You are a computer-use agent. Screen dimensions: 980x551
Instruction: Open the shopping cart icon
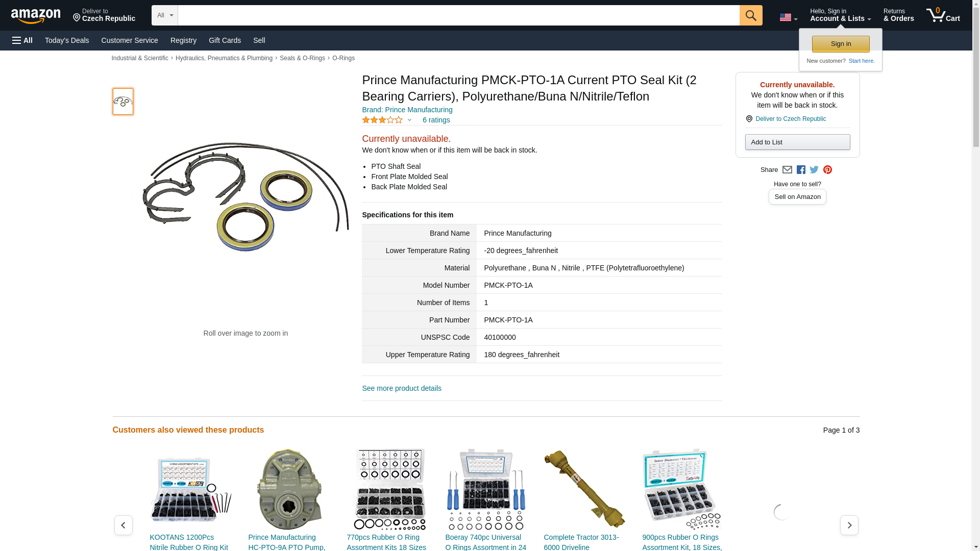(x=943, y=15)
